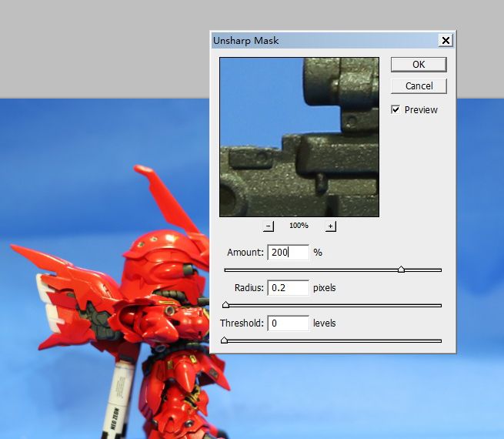
Task: Click the Radius slider handle
Action: click(x=225, y=304)
